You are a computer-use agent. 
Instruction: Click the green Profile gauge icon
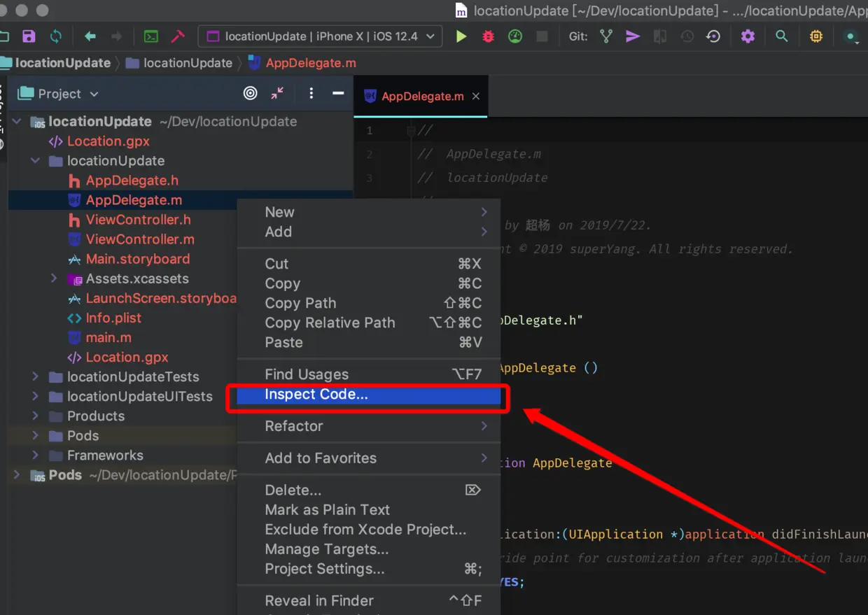(515, 36)
